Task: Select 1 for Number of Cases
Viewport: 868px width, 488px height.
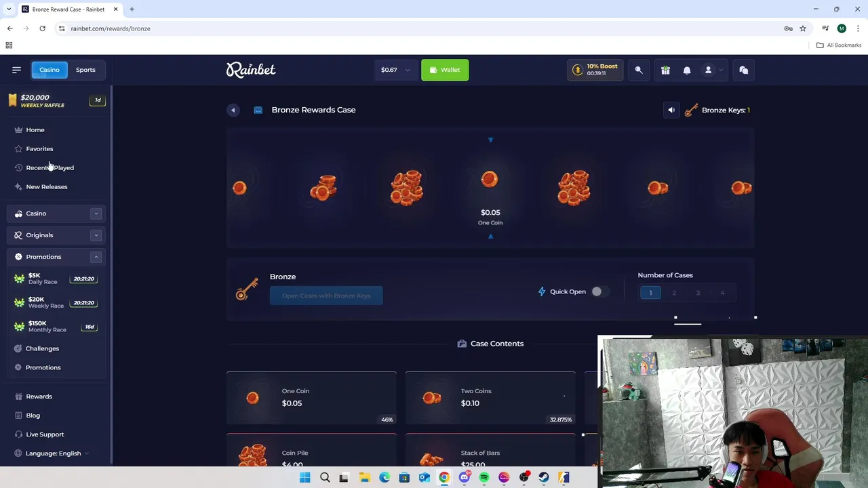Action: tap(650, 293)
